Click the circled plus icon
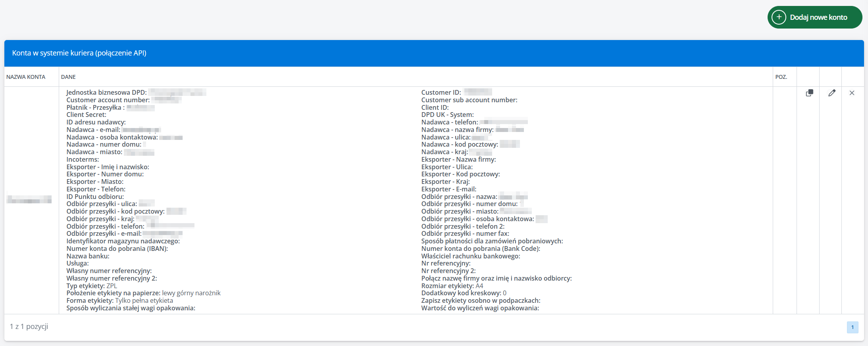 (x=779, y=17)
